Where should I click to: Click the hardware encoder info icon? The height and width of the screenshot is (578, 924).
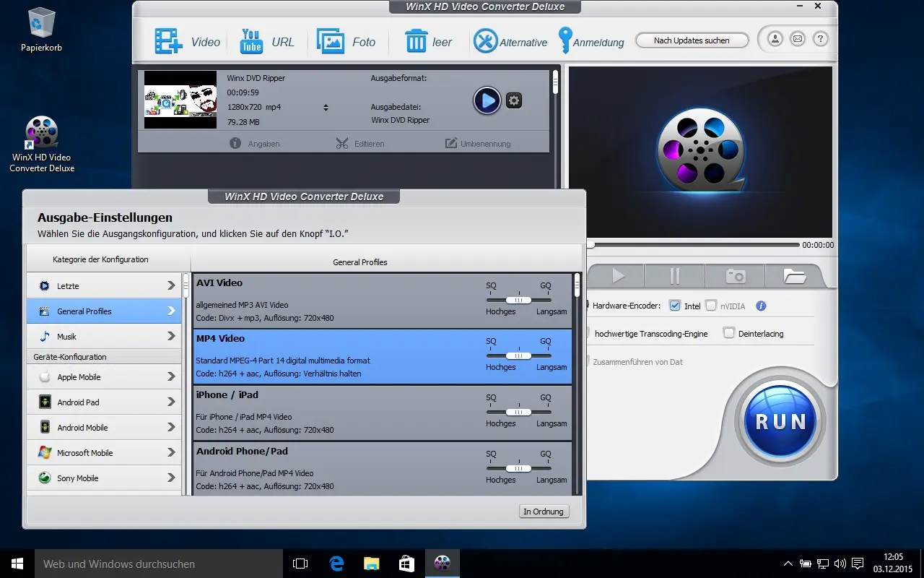tap(761, 306)
